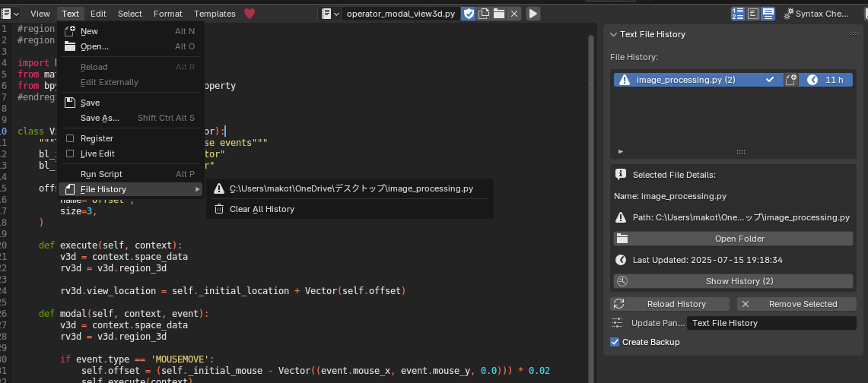Viewport: 868px width, 383px height.
Task: Open image_processing.py path from history submenu
Action: pos(350,188)
